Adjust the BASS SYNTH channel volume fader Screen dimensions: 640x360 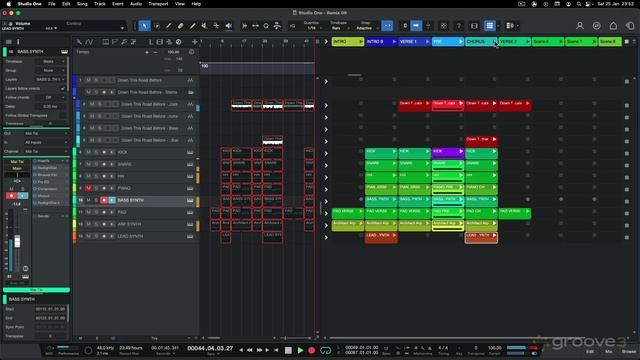coord(17,241)
